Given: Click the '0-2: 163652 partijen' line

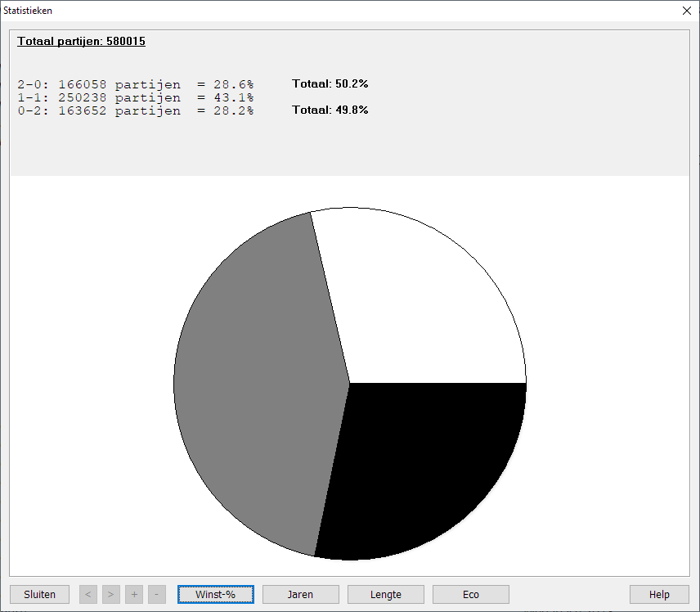Looking at the screenshot, I should [135, 110].
